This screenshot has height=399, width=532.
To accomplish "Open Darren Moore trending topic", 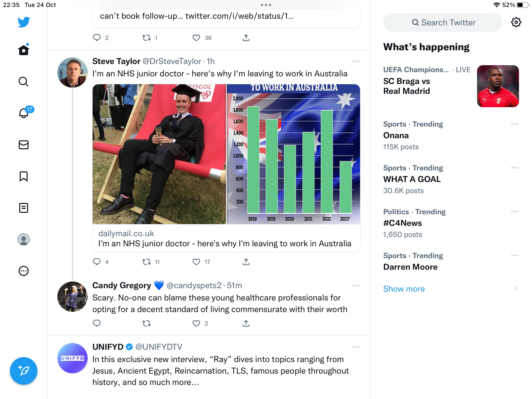I will click(x=411, y=267).
